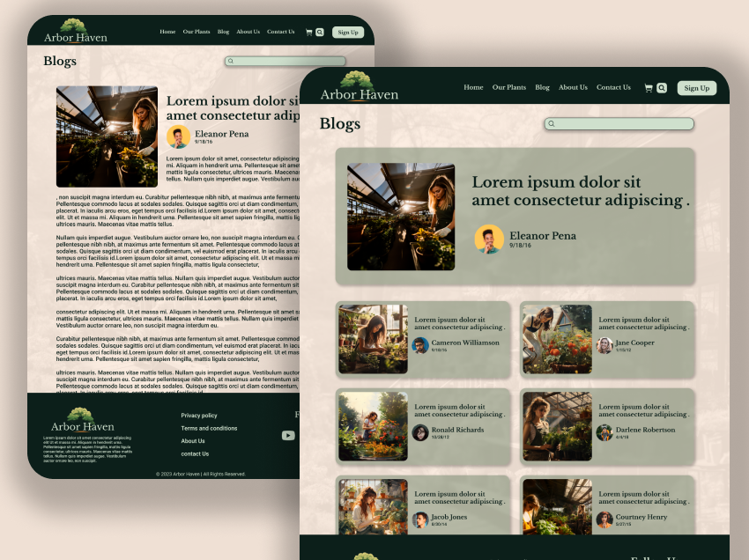Open Jane Cooper's blog post thumbnail
This screenshot has width=749, height=560.
point(558,340)
